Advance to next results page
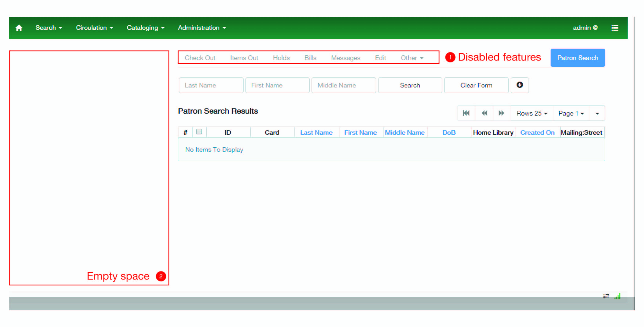Screen dimensions: 644x327 point(501,113)
